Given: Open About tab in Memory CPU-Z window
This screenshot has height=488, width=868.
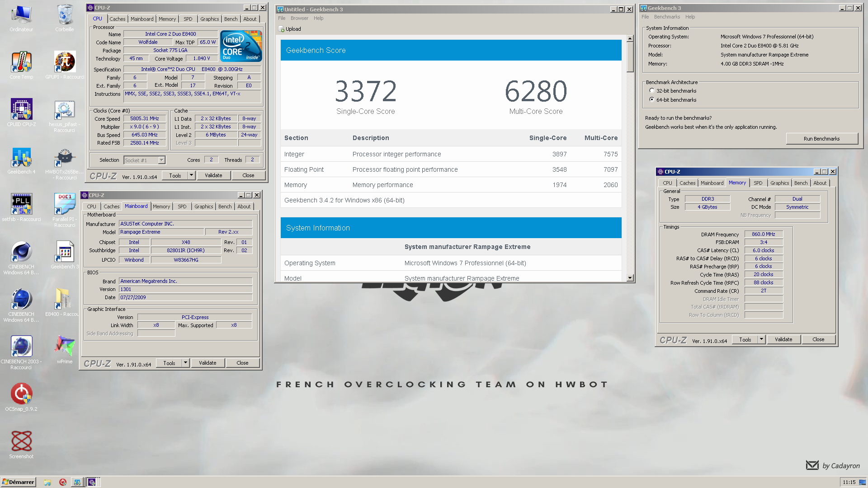Looking at the screenshot, I should [x=820, y=183].
